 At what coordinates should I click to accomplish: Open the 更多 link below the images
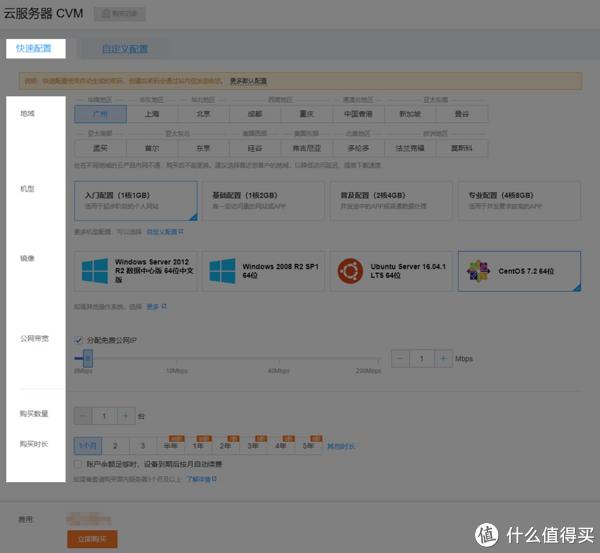click(157, 307)
